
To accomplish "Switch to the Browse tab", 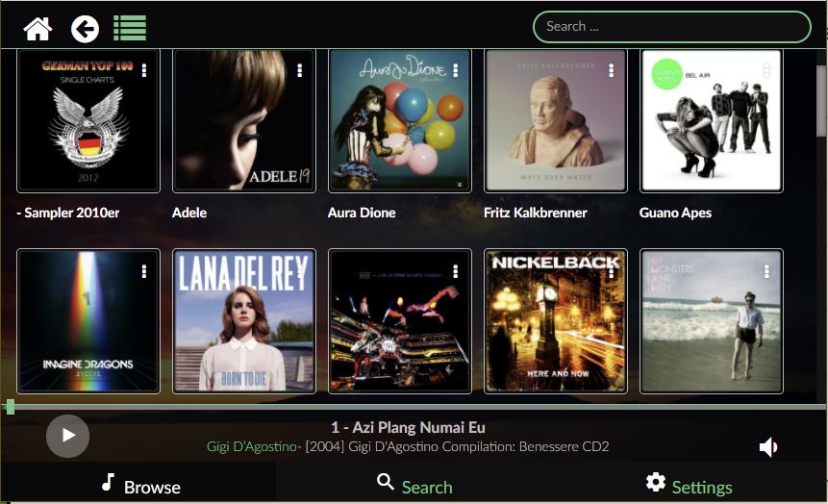I will tap(140, 485).
